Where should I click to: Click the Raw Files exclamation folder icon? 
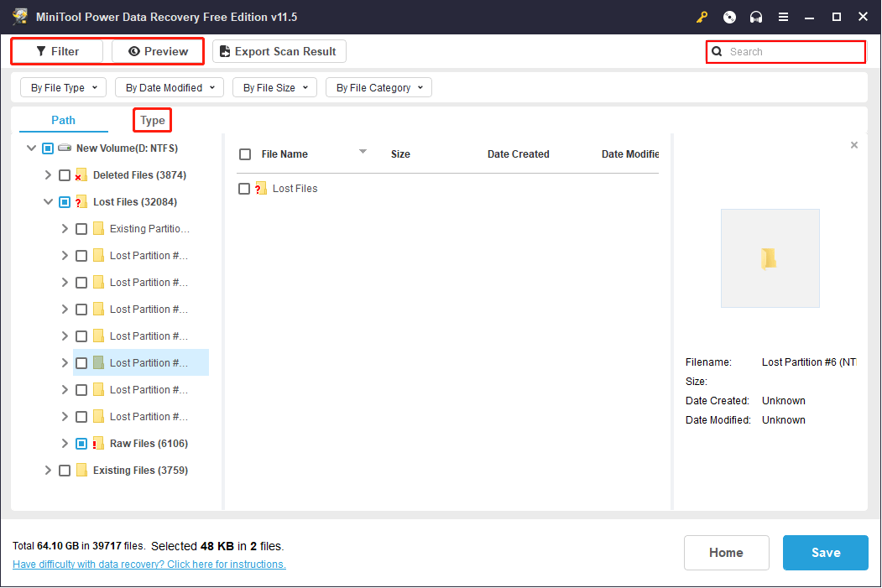coord(98,444)
